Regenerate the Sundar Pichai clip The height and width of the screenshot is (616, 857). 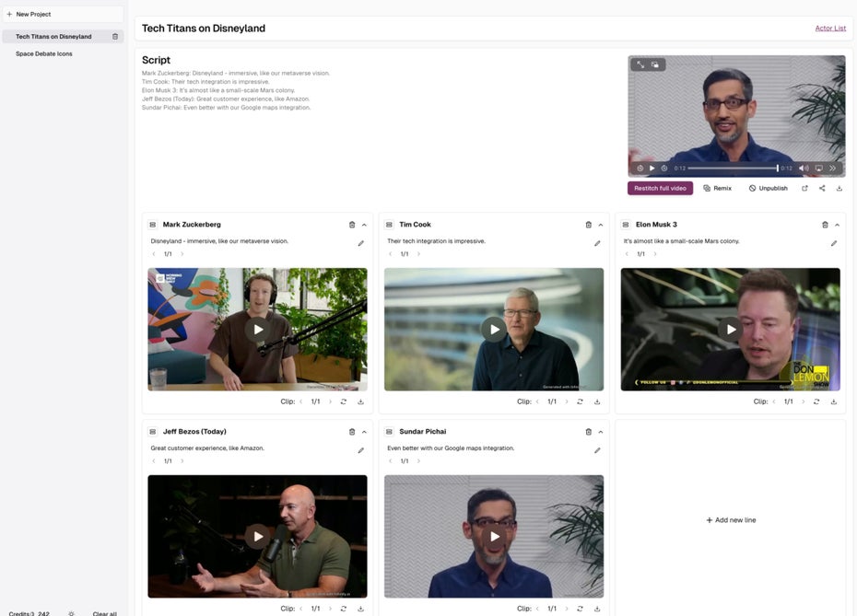(580, 609)
